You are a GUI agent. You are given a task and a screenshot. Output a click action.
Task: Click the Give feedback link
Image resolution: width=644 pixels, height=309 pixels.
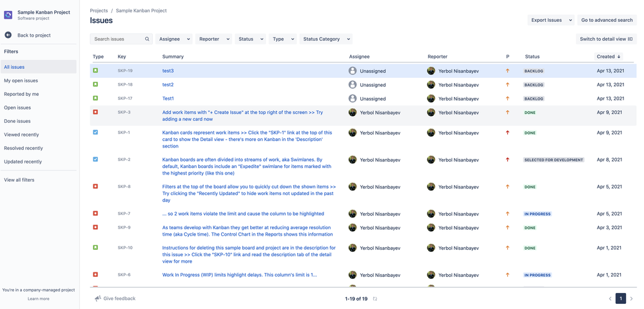pos(119,299)
